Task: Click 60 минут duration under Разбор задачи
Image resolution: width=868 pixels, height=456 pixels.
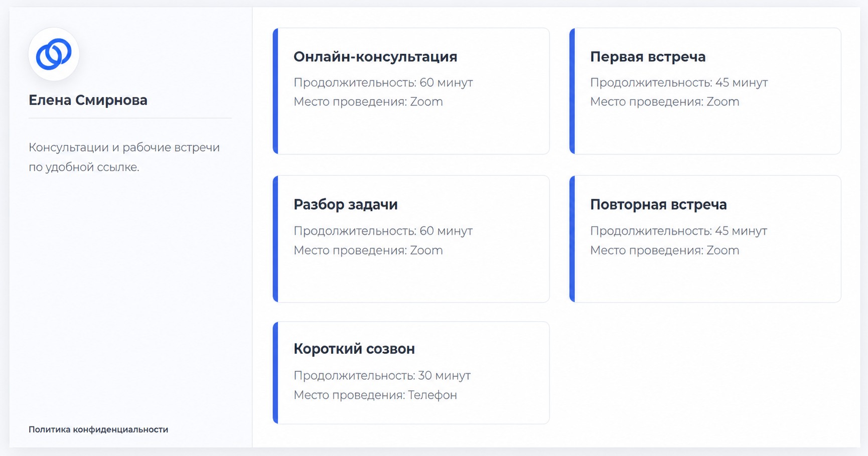Action: click(x=446, y=231)
